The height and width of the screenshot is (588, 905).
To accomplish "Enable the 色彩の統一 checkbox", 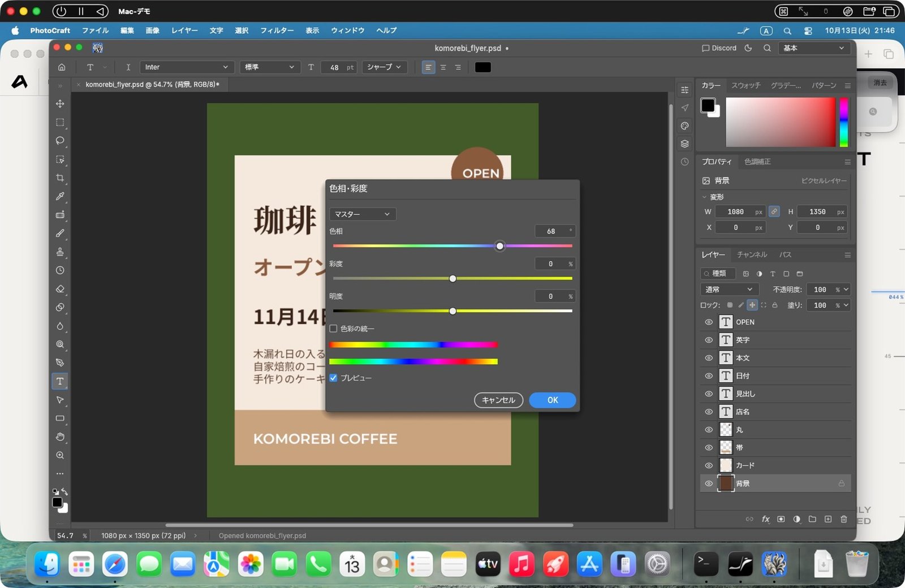I will click(333, 328).
